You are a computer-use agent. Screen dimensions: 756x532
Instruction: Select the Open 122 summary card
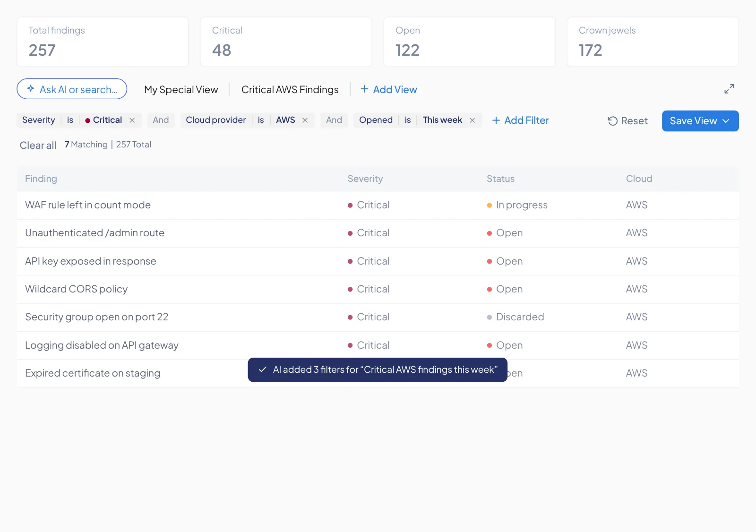[x=469, y=42]
